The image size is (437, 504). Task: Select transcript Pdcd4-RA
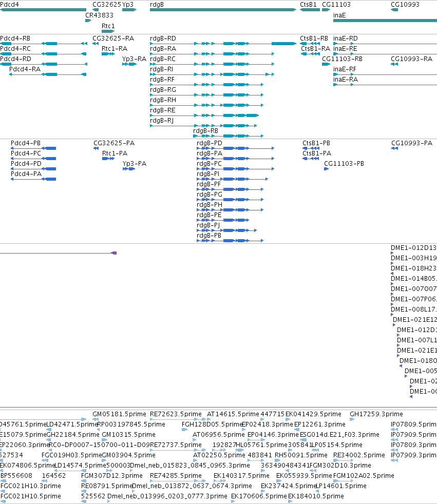(25, 69)
